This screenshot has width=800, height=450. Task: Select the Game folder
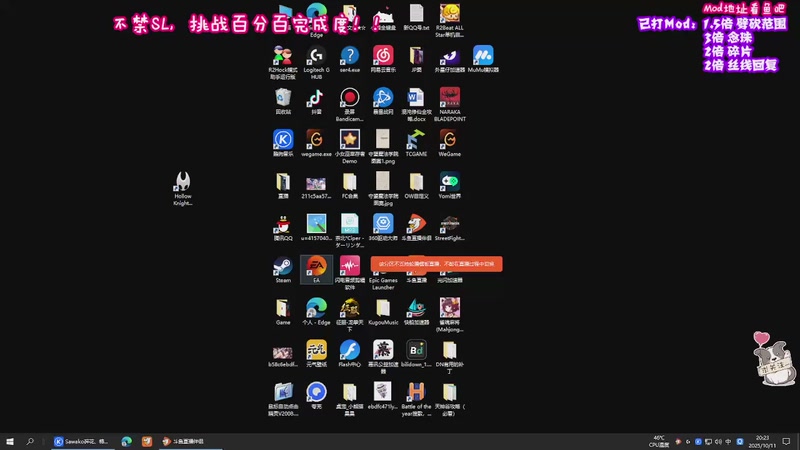283,312
